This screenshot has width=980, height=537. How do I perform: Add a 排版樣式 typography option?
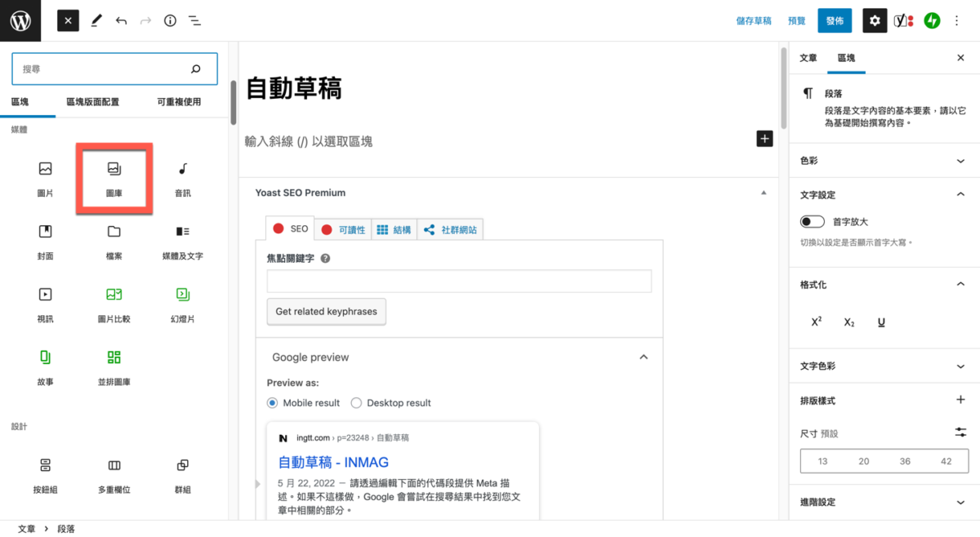click(x=960, y=401)
